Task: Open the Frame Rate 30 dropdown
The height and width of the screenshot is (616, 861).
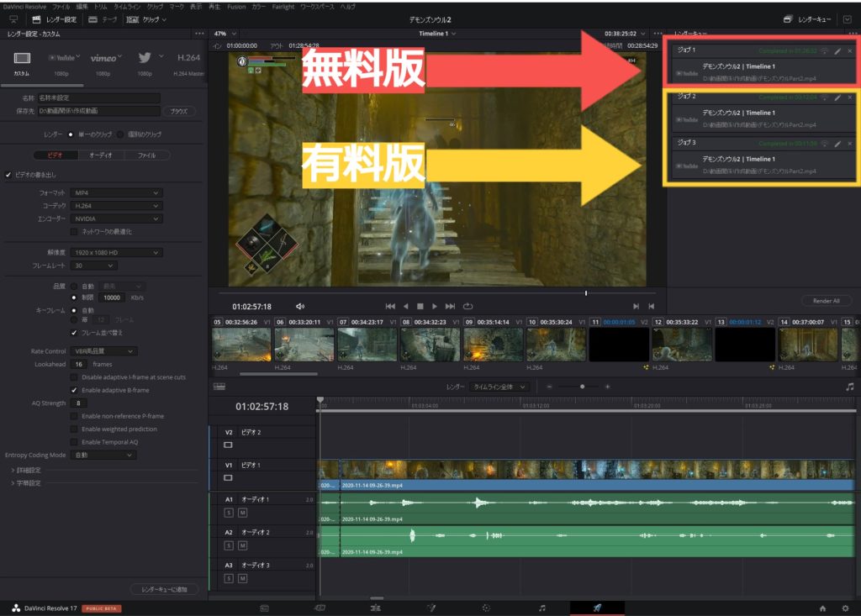Action: [94, 266]
